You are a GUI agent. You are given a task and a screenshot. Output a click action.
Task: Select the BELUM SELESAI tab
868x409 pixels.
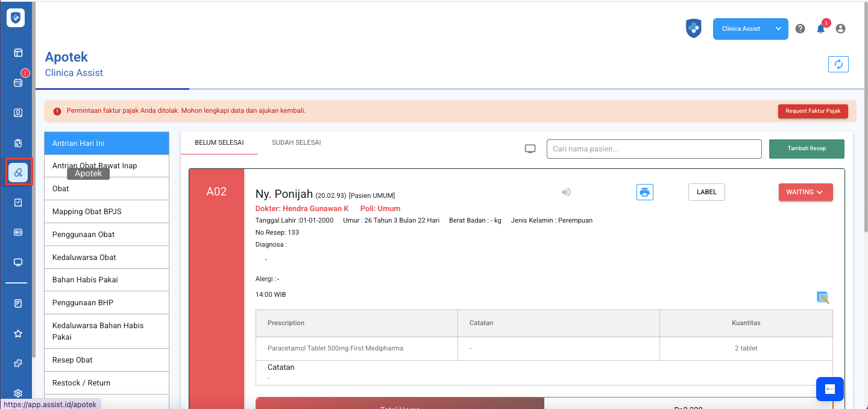pos(219,143)
